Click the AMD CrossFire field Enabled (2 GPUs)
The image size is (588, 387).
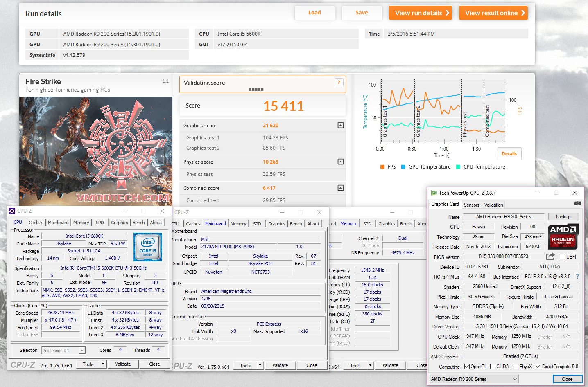click(521, 356)
